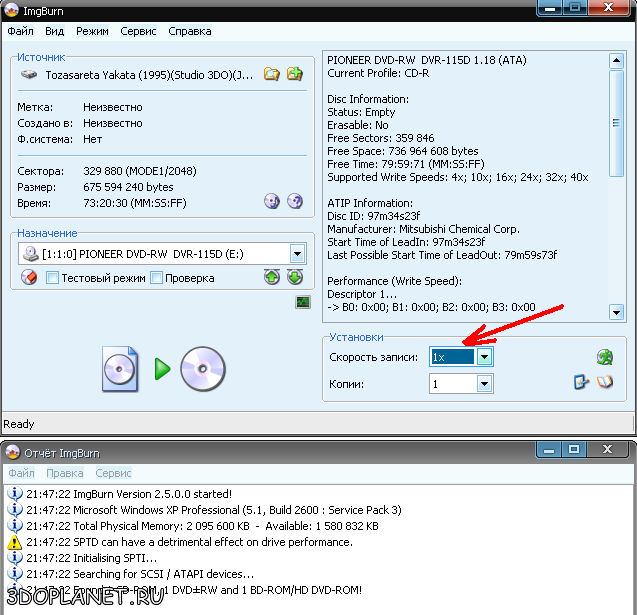Click the erase disc icon beside Тестовый режим
Image resolution: width=637 pixels, height=615 pixels.
point(29,277)
